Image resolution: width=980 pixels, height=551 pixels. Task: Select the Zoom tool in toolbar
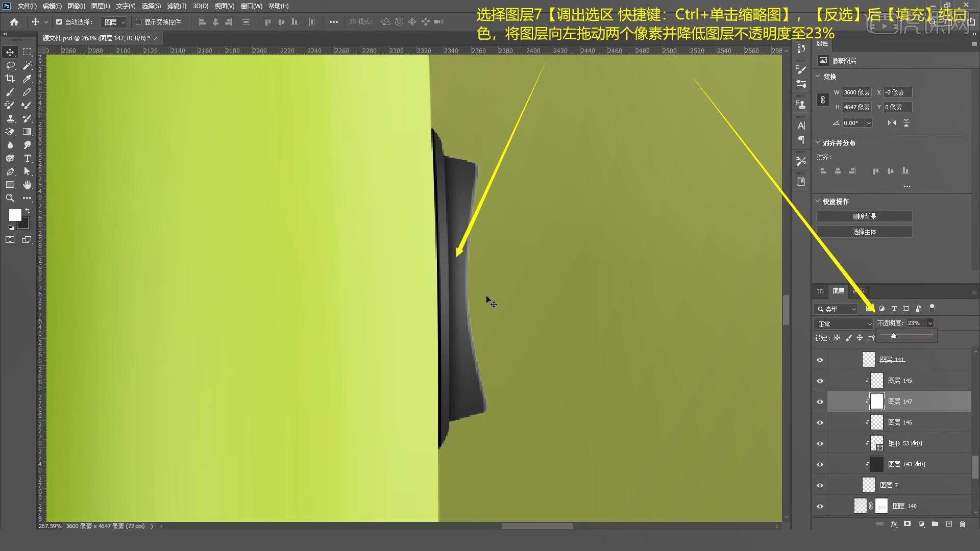[10, 198]
